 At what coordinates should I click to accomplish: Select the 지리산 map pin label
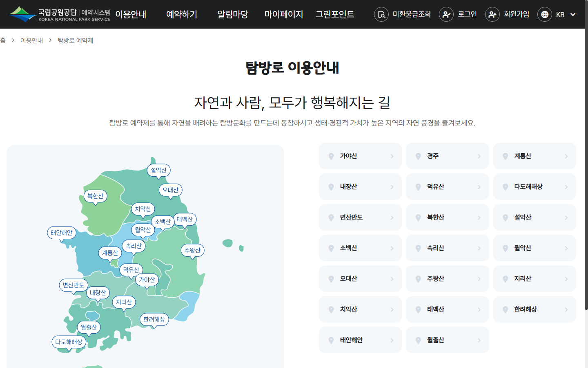tap(124, 302)
